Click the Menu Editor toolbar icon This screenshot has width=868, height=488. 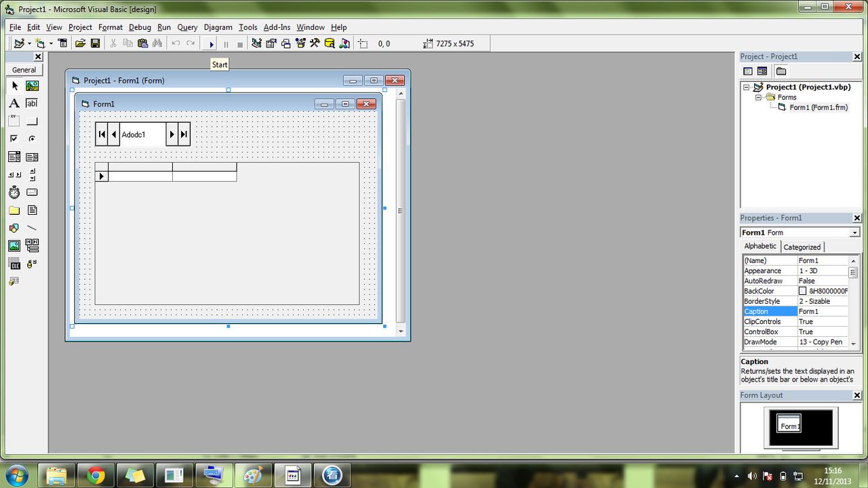[x=62, y=43]
